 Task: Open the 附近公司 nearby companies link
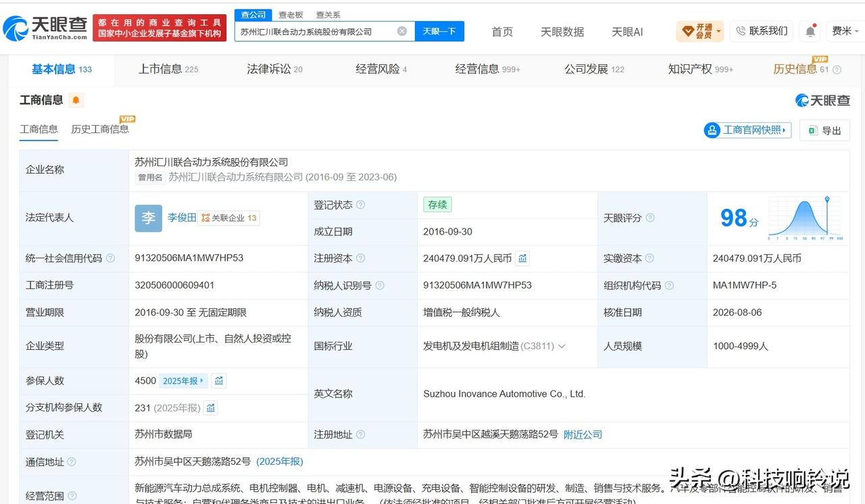pyautogui.click(x=583, y=434)
